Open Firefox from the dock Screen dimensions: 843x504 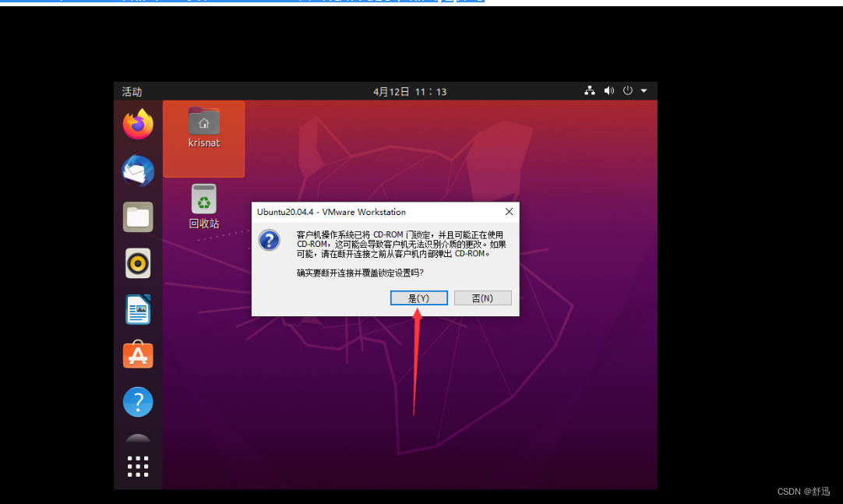138,125
